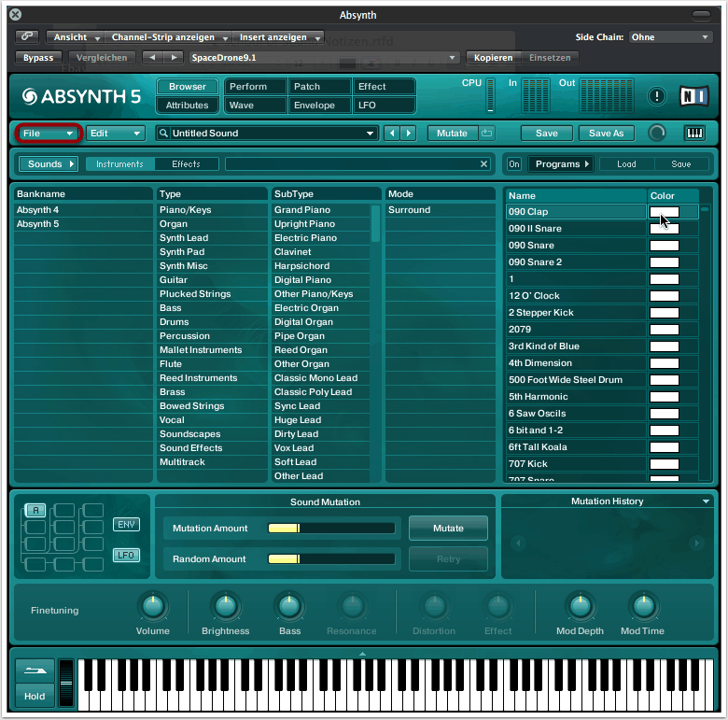Viewport: 728px width, 720px height.
Task: Open the Mutation History dropdown arrow
Action: point(707,501)
